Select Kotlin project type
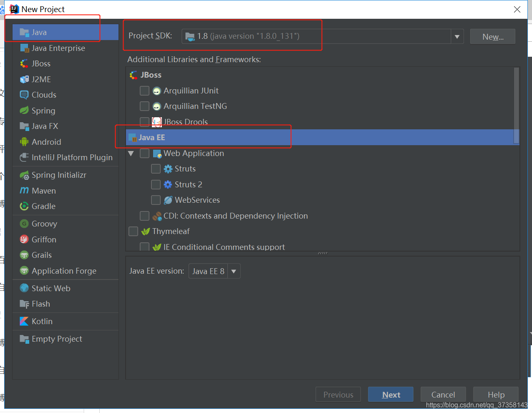The height and width of the screenshot is (413, 532). click(x=66, y=321)
